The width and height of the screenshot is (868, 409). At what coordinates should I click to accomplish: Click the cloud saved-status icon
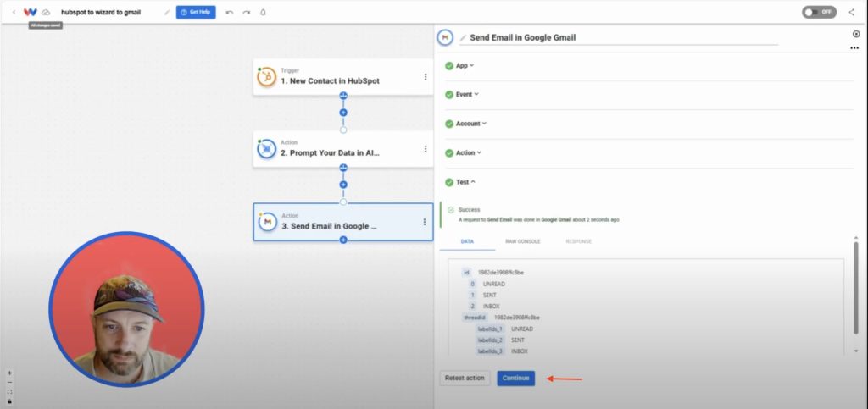tap(46, 12)
